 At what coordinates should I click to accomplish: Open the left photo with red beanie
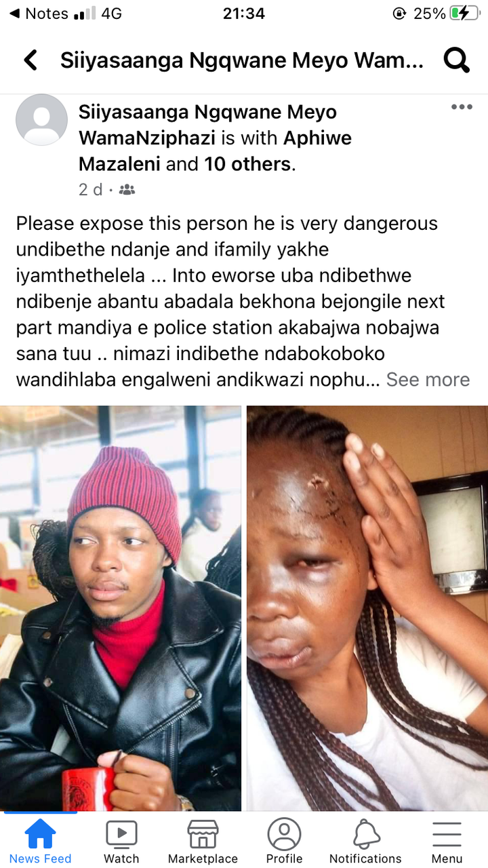[x=120, y=608]
